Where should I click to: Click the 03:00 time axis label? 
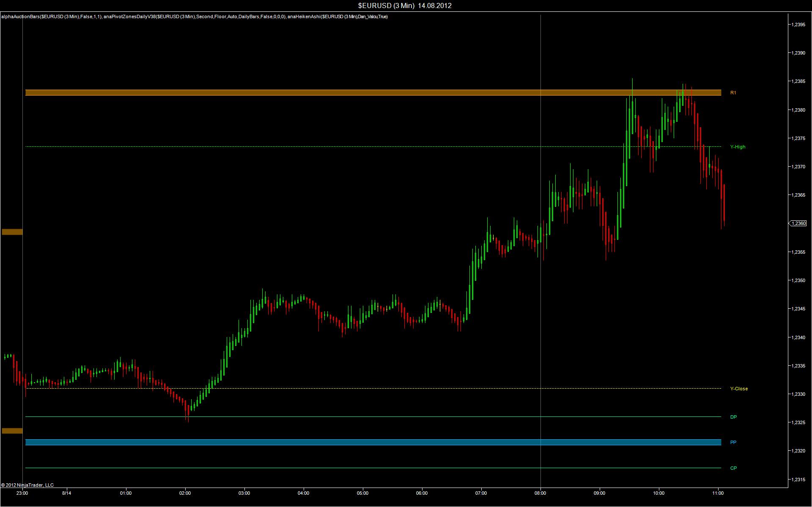(244, 493)
